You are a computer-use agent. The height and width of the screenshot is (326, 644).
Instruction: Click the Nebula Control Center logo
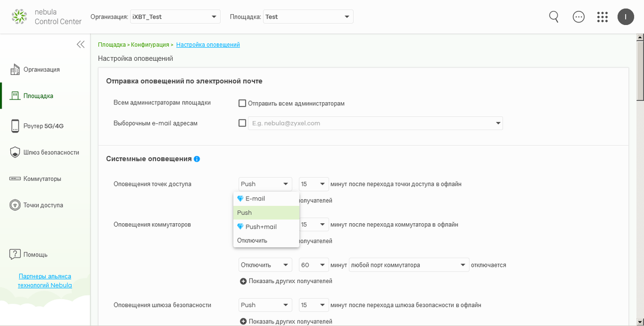click(47, 17)
